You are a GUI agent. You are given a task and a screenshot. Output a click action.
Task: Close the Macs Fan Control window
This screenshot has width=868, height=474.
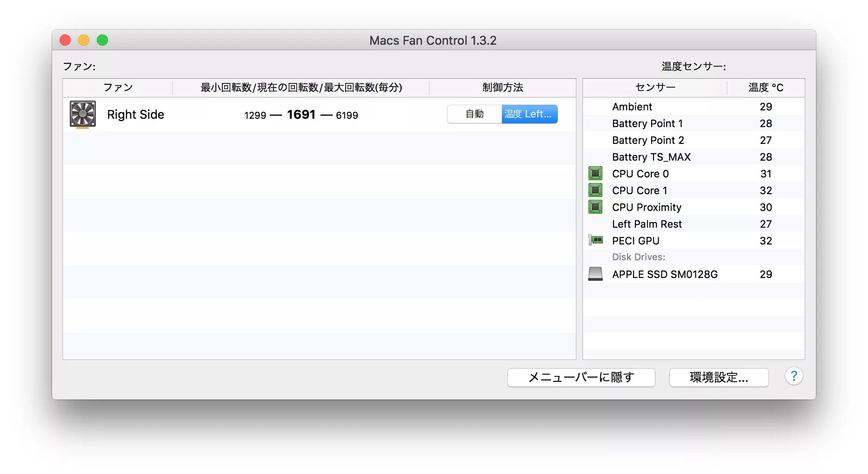tap(65, 40)
